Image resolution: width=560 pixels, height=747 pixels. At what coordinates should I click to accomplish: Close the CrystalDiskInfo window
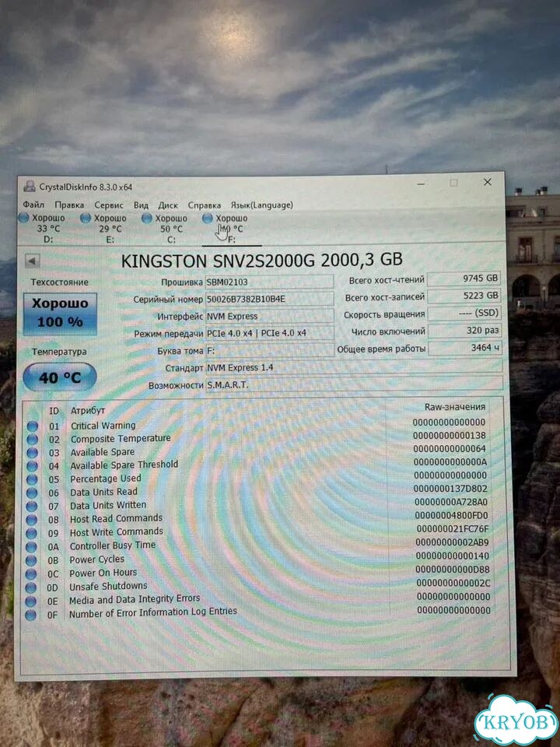click(487, 182)
